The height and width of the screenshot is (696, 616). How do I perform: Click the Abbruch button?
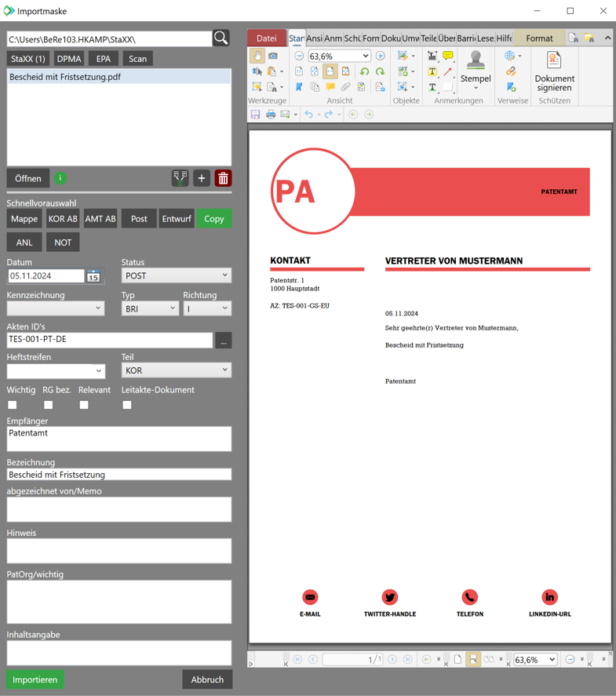click(207, 680)
